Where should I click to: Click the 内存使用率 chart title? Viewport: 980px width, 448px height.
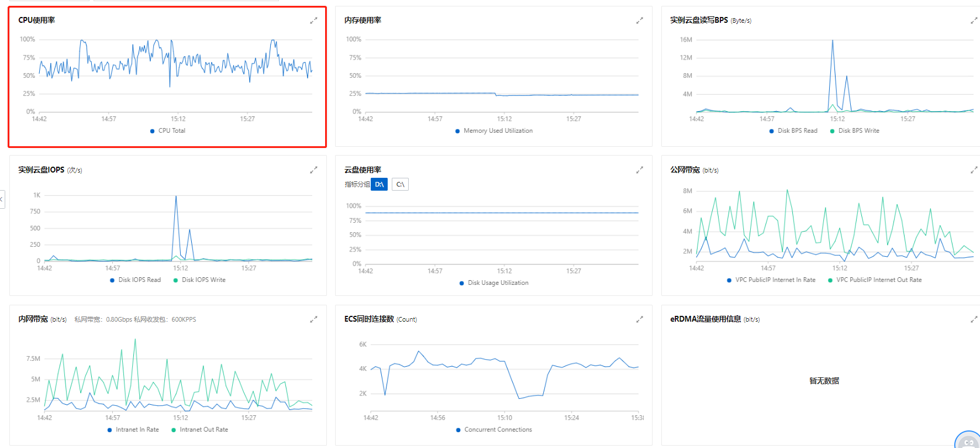(x=363, y=20)
